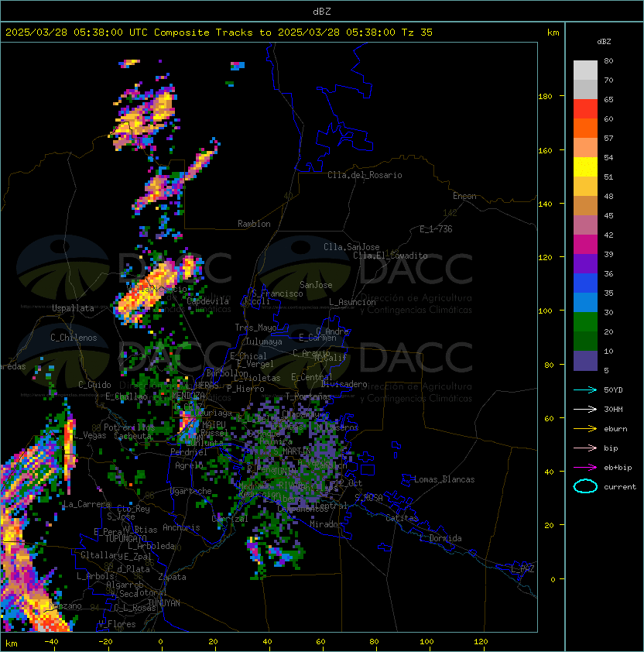Pick the light gray swatch between 80 and 70
This screenshot has width=644, height=652.
[585, 70]
